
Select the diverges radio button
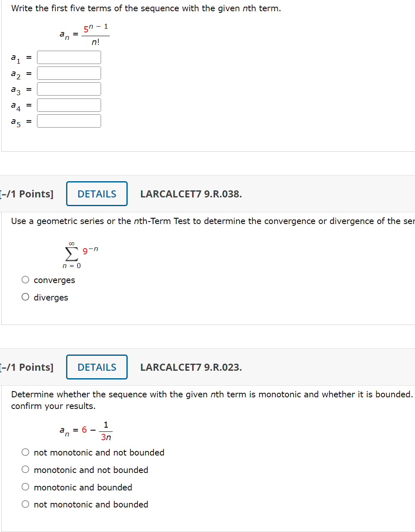pos(25,297)
